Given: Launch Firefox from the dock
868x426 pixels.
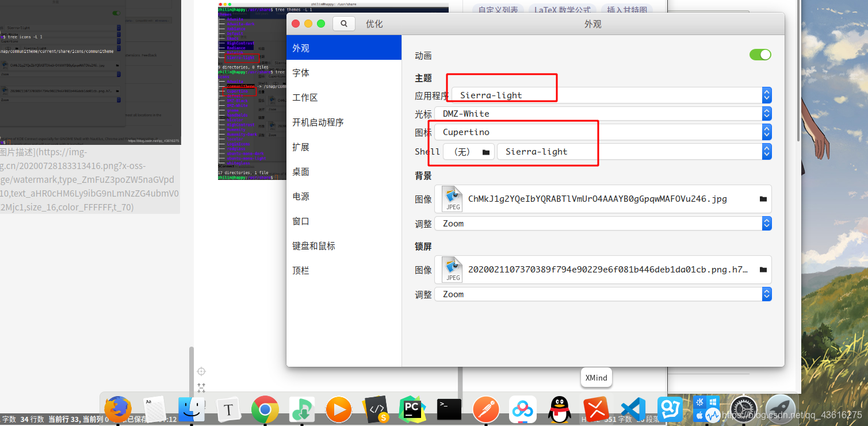Looking at the screenshot, I should pyautogui.click(x=118, y=409).
